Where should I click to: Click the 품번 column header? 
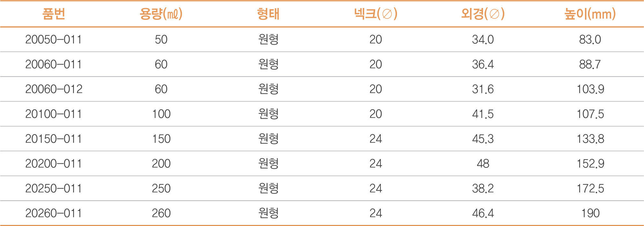point(54,14)
